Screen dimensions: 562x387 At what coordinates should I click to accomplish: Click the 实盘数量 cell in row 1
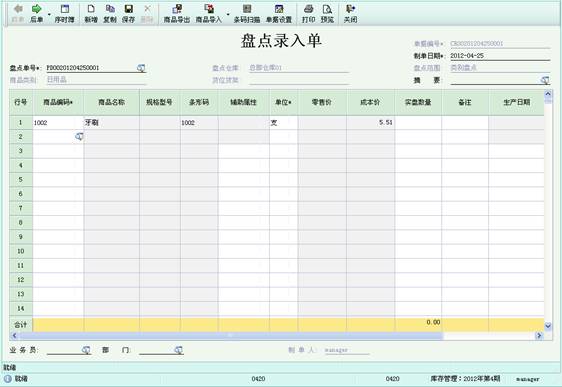[418, 123]
